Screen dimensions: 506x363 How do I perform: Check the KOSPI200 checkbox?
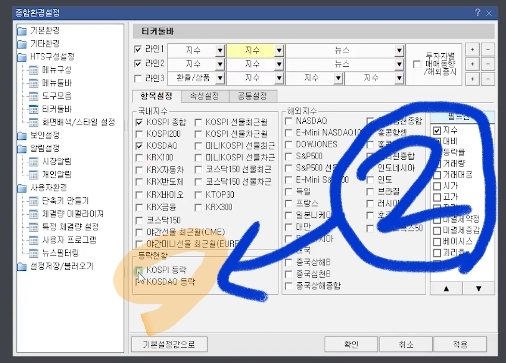coord(139,134)
